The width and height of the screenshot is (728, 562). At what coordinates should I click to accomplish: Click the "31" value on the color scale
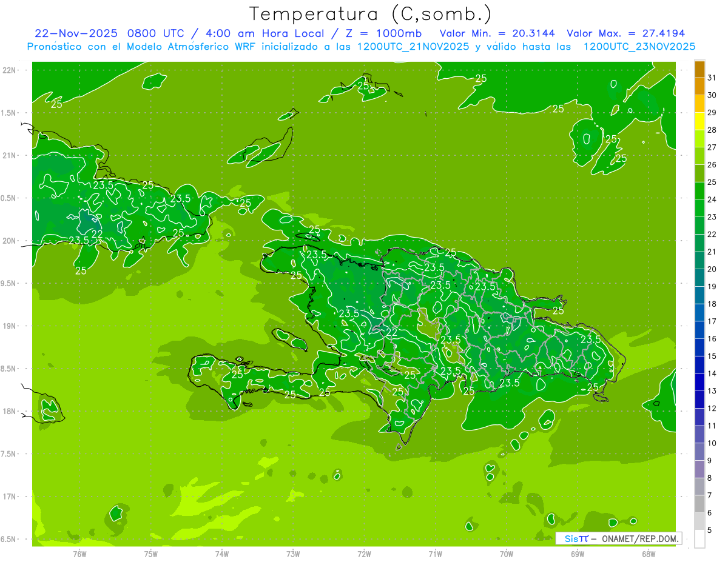(712, 78)
